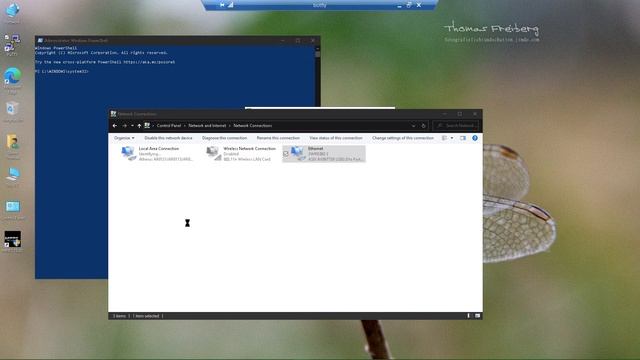
Task: Click Network and Internet breadcrumb
Action: (x=207, y=126)
